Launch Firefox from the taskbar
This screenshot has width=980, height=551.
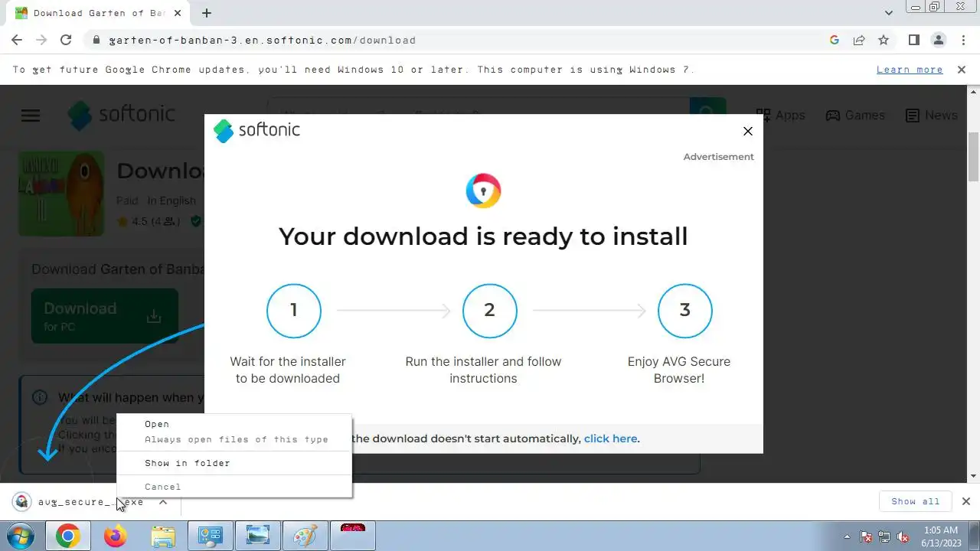click(x=116, y=536)
